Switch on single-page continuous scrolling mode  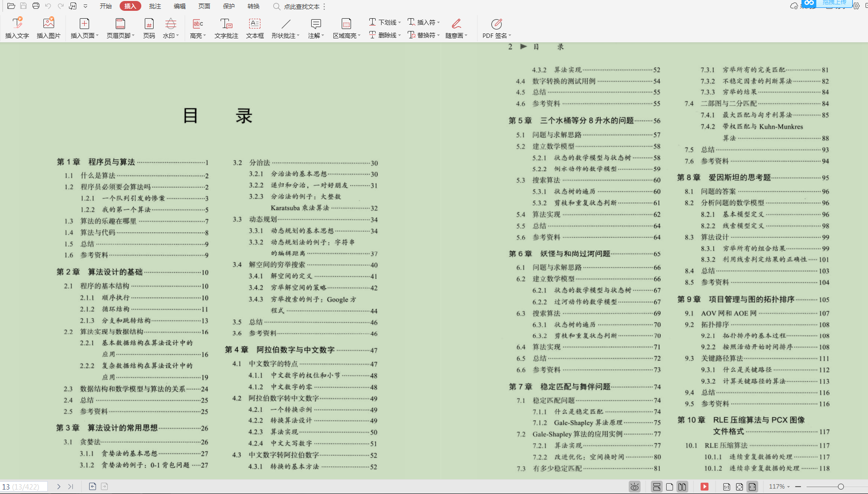(x=657, y=486)
